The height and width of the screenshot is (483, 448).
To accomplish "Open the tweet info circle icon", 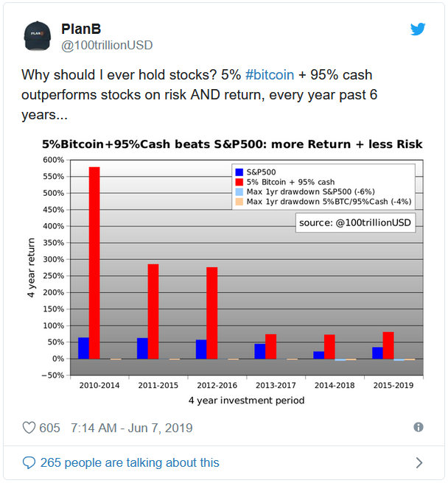I will 418,427.
